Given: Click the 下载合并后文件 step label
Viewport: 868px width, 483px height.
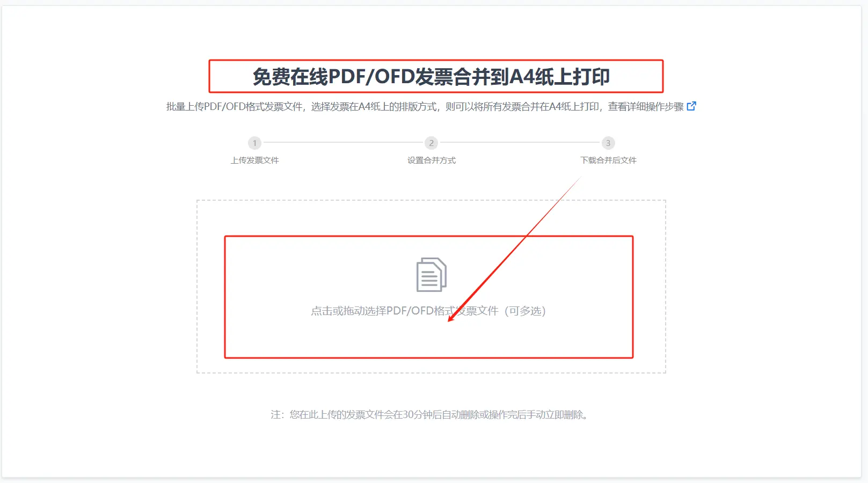Looking at the screenshot, I should click(608, 160).
